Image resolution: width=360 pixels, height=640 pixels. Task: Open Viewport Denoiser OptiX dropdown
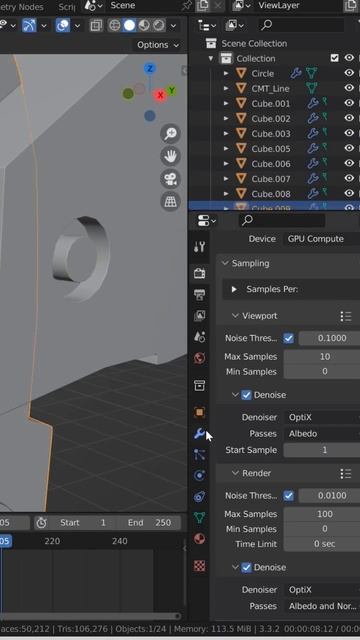pos(322,417)
